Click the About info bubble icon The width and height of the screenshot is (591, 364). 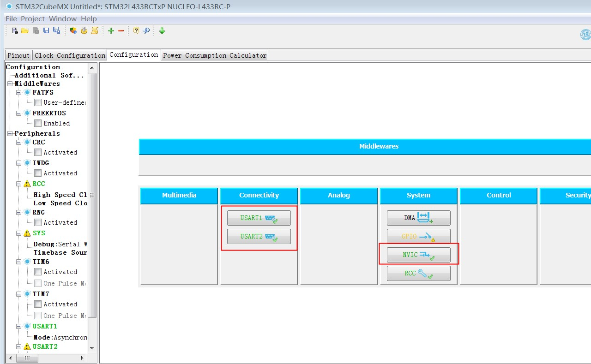pyautogui.click(x=146, y=31)
